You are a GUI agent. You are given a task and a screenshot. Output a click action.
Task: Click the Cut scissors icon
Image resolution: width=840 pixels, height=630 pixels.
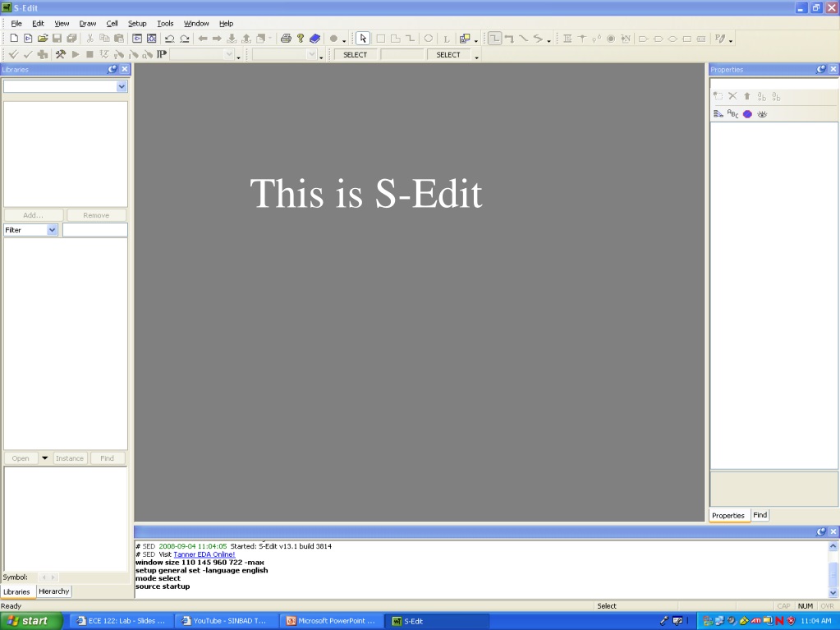click(90, 38)
